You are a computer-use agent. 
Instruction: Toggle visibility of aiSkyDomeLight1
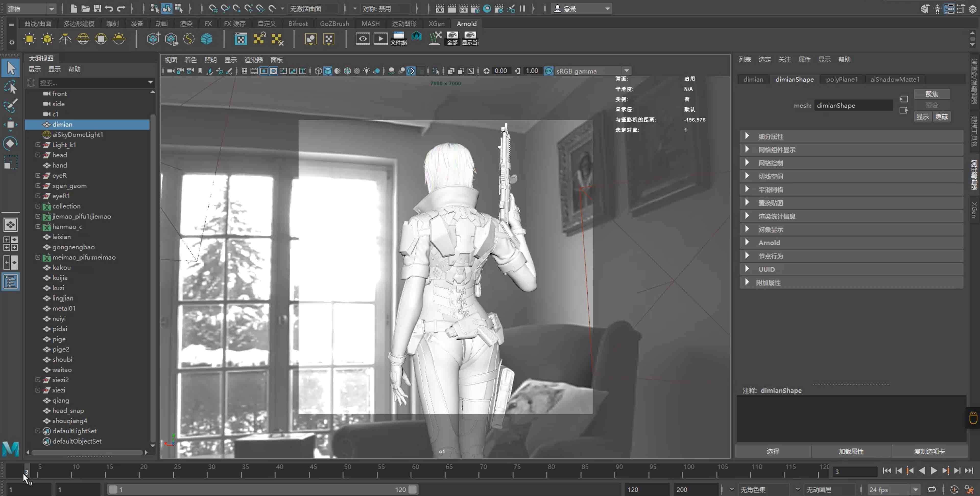(47, 134)
